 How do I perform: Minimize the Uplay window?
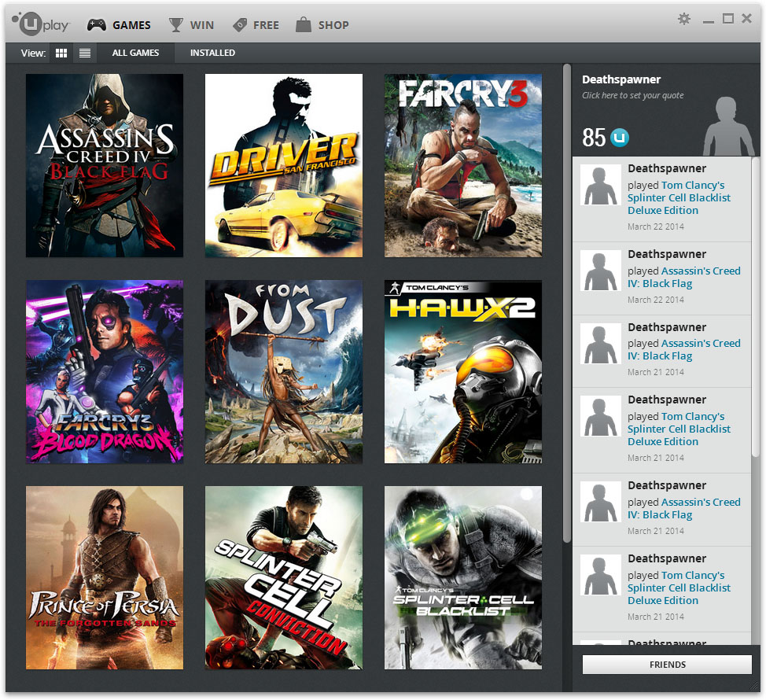pos(709,21)
